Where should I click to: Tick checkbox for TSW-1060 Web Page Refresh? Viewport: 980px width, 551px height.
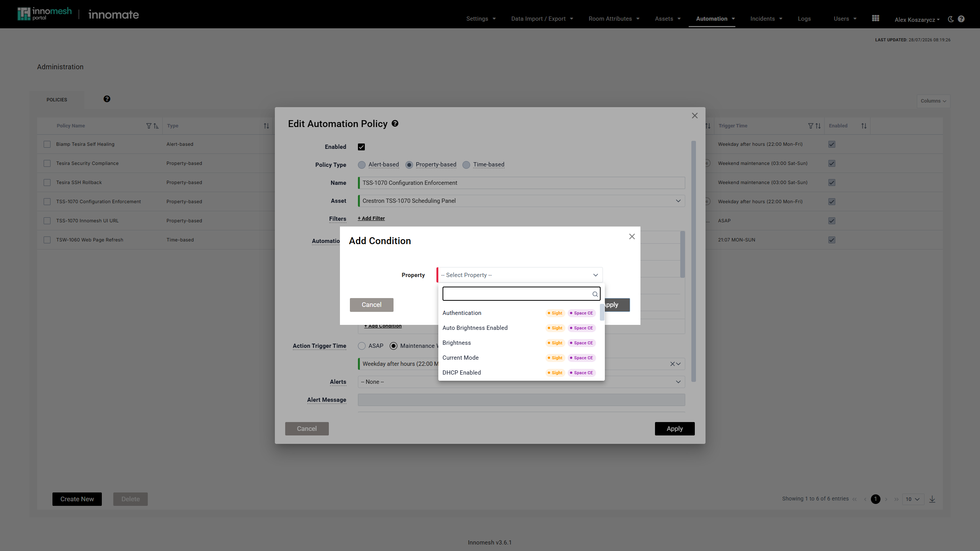pyautogui.click(x=47, y=240)
